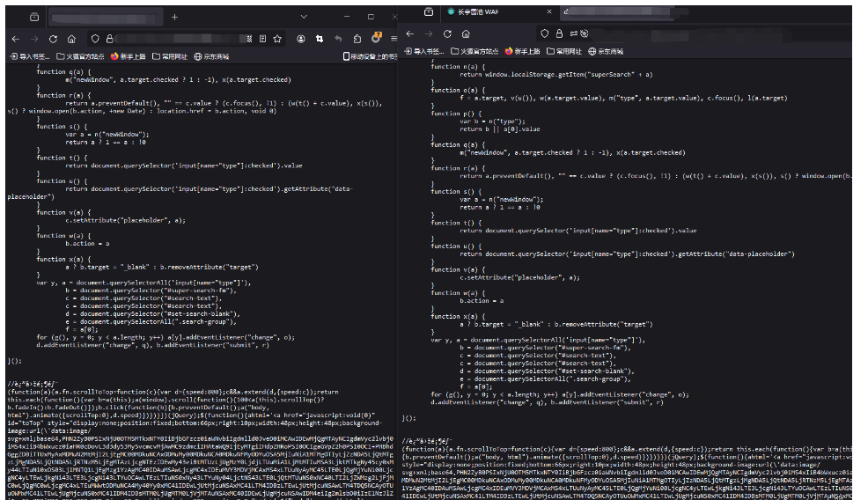This screenshot has height=500, width=868.
Task: Open extensions puzzle icon in left window
Action: (357, 39)
